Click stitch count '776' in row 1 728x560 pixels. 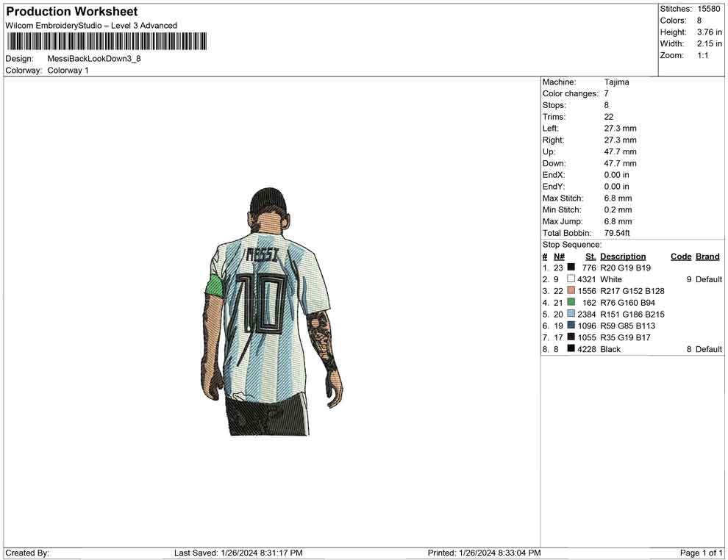[589, 268]
